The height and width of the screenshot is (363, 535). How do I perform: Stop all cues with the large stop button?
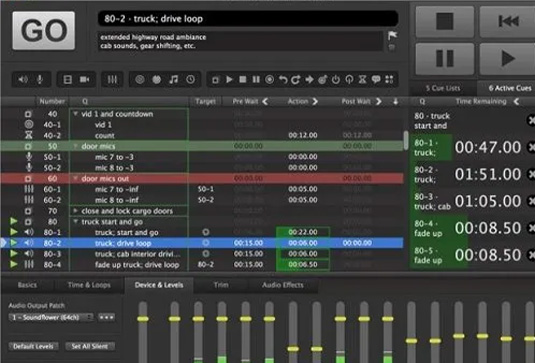coord(445,21)
